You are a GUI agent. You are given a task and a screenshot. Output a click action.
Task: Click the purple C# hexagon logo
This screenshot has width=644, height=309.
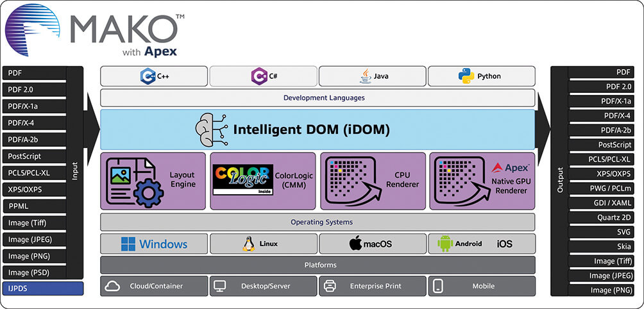click(258, 76)
